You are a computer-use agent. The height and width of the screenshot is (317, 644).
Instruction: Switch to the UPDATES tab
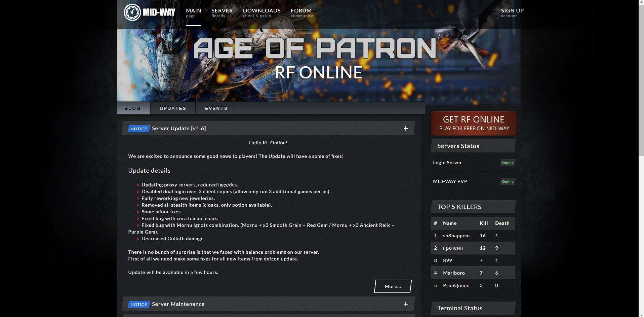[173, 108]
